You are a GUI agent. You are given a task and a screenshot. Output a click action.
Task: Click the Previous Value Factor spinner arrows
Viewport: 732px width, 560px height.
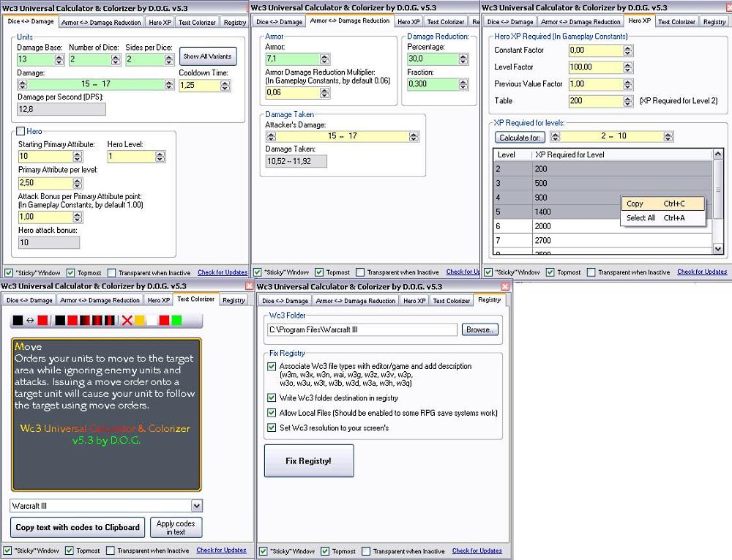click(628, 84)
